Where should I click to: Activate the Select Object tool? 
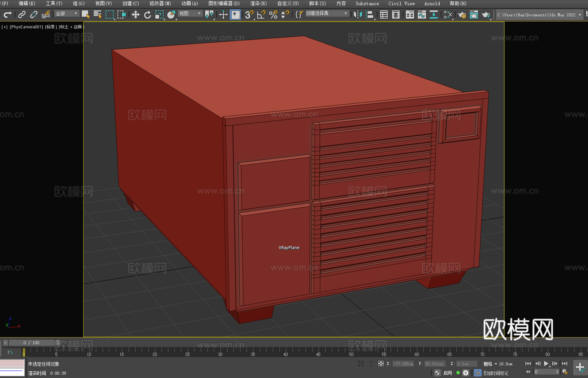85,14
